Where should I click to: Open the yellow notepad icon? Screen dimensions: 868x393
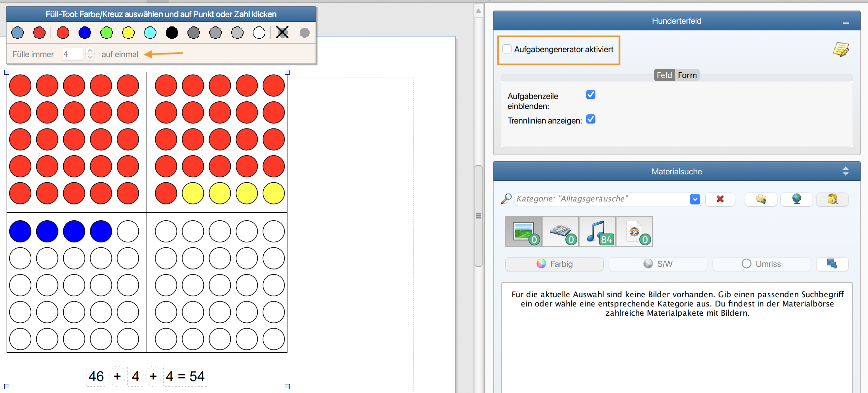(840, 50)
